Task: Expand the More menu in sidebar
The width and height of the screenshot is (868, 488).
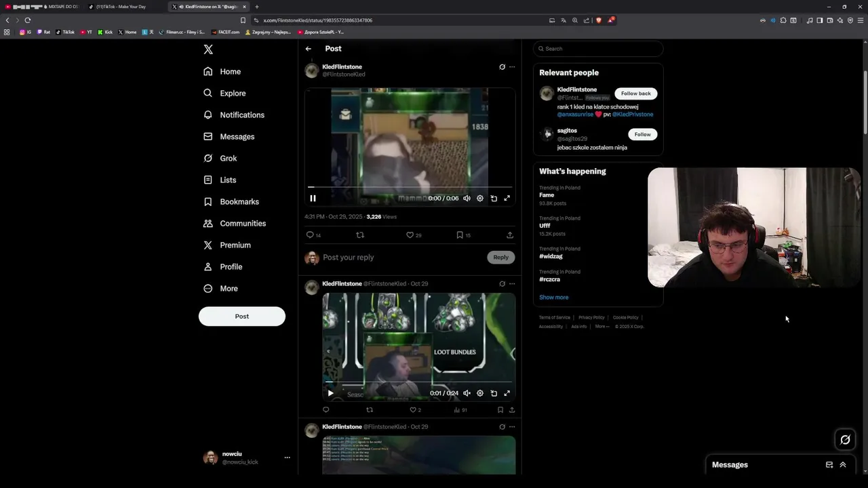Action: pos(220,288)
